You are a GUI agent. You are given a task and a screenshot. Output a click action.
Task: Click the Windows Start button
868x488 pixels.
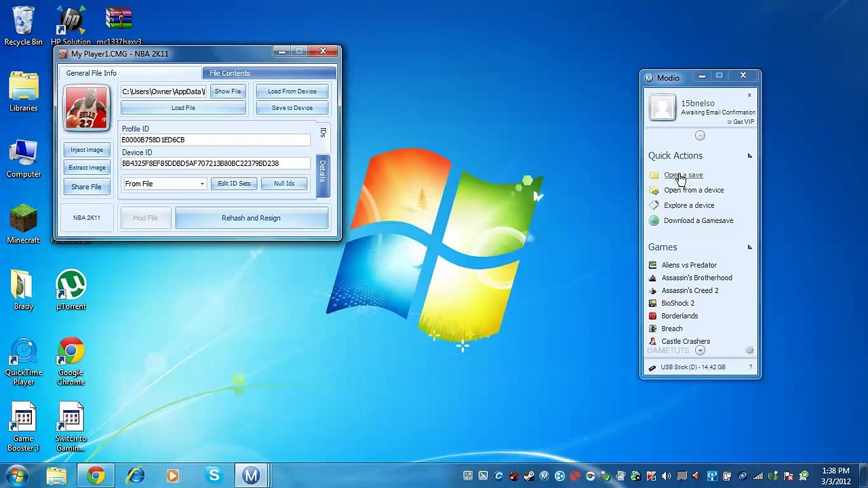tap(17, 475)
